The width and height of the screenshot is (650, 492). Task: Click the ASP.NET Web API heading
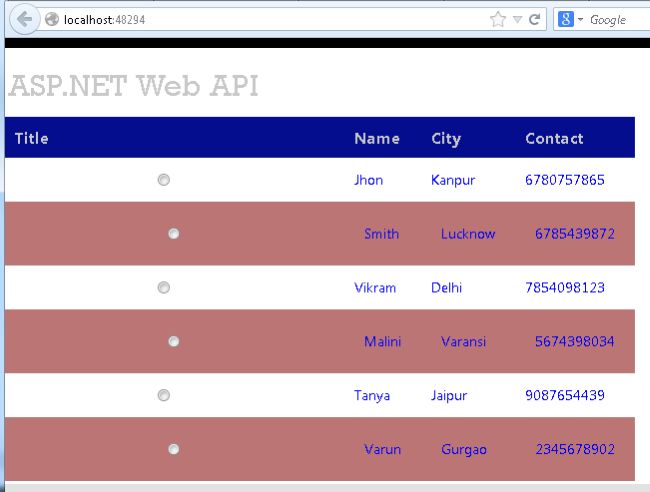point(133,86)
